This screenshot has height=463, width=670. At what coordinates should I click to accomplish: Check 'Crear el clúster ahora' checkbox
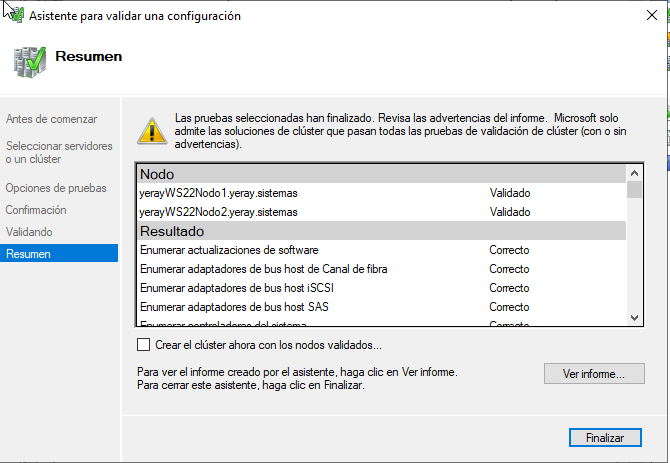coord(144,345)
